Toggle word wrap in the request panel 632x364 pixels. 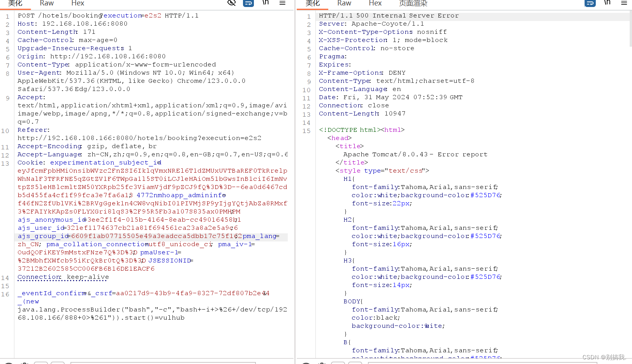point(248,3)
